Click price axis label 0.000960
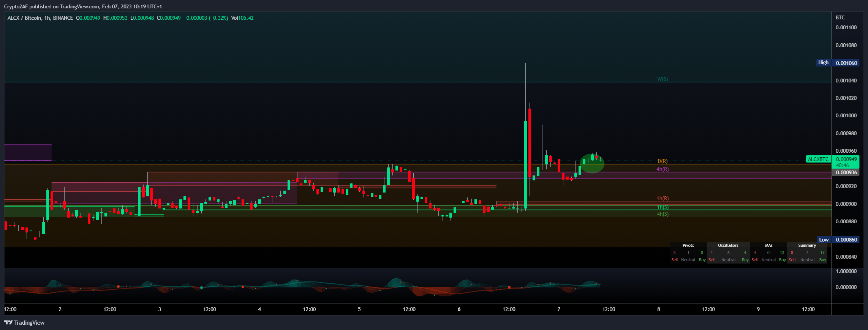This screenshot has width=868, height=330. pyautogui.click(x=845, y=151)
